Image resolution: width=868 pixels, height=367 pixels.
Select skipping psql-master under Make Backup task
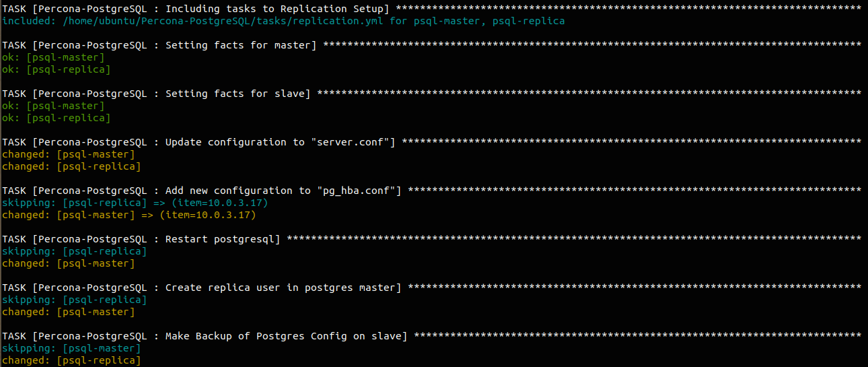(72, 348)
